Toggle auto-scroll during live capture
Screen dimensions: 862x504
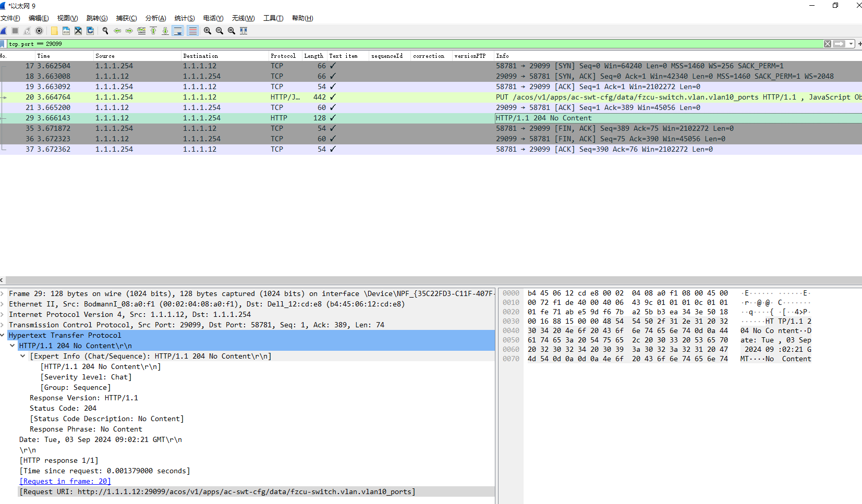pos(178,31)
